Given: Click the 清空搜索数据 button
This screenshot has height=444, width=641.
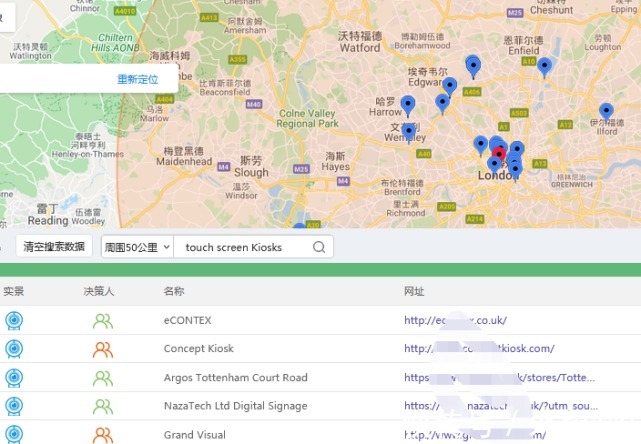Looking at the screenshot, I should pyautogui.click(x=54, y=247).
